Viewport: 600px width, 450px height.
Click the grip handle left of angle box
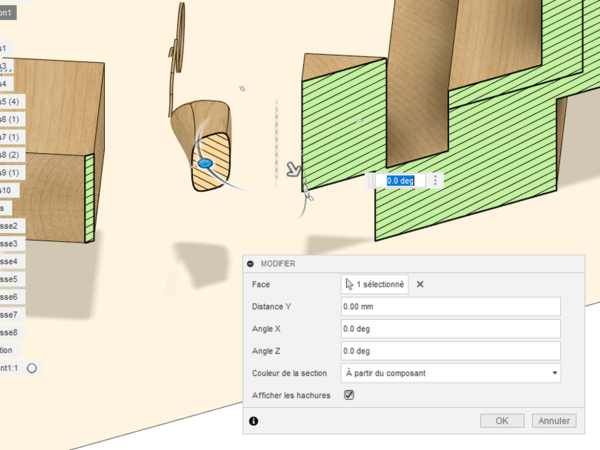[x=372, y=180]
